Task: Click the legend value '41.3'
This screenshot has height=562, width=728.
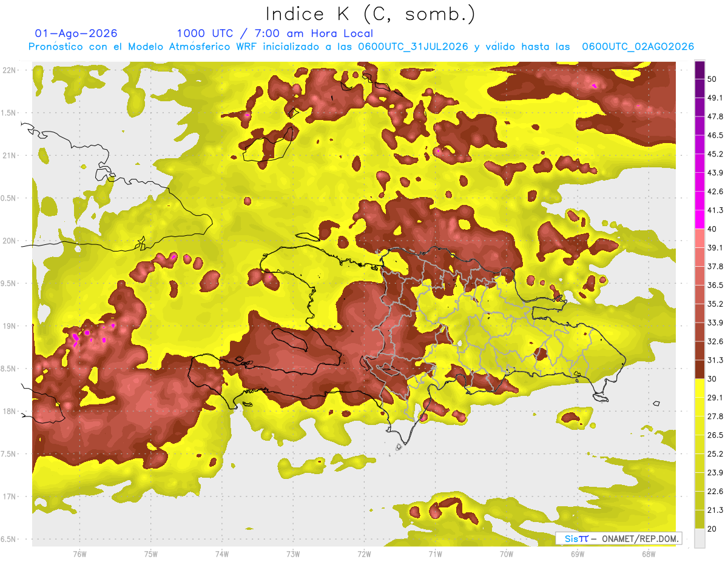Action: (715, 210)
